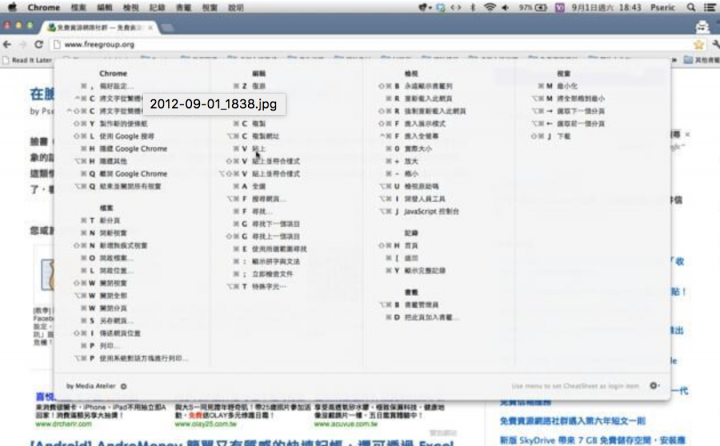Click the ⌘D 把此頁加入書籤 entry
The image size is (720, 446).
422,317
